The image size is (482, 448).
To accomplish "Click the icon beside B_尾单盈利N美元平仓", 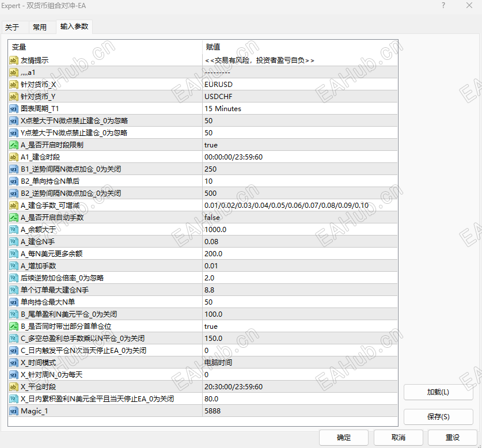I will click(x=13, y=314).
